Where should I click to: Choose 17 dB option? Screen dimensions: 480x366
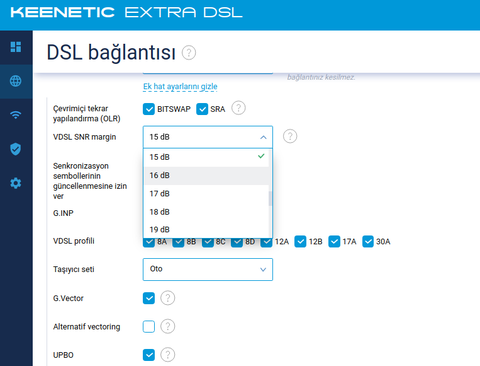(x=207, y=194)
